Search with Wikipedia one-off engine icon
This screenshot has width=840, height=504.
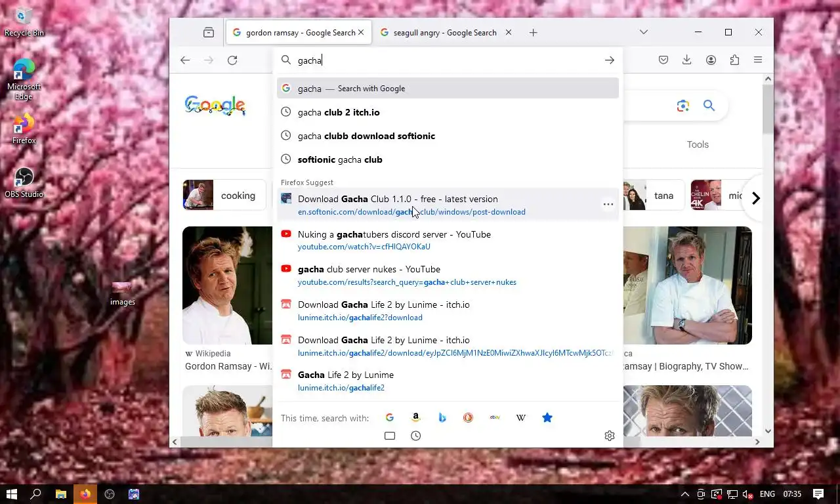pyautogui.click(x=521, y=417)
